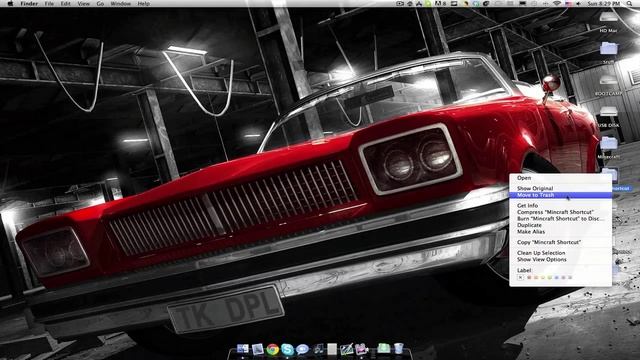Apply the orange label color
Screen dimensions: 640x360
pyautogui.click(x=536, y=278)
